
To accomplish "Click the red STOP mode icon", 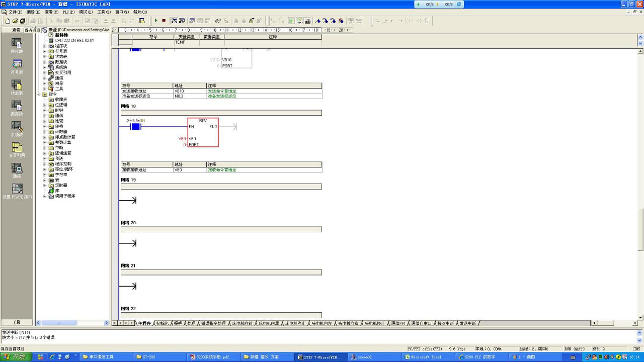I will (164, 21).
